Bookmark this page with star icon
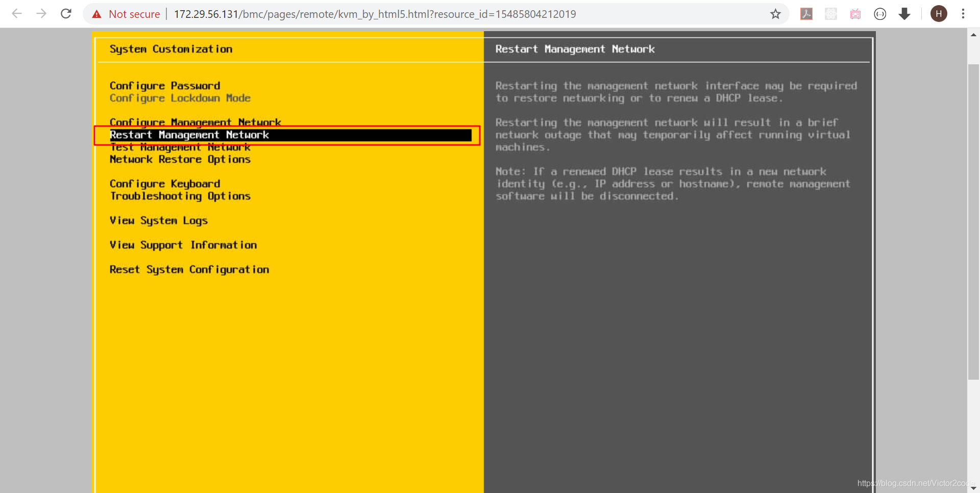 tap(775, 14)
